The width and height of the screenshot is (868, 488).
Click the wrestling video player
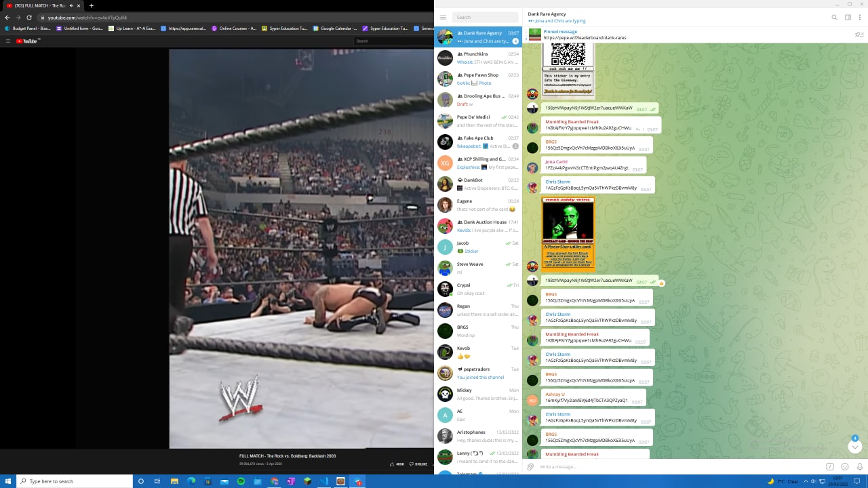pyautogui.click(x=301, y=248)
